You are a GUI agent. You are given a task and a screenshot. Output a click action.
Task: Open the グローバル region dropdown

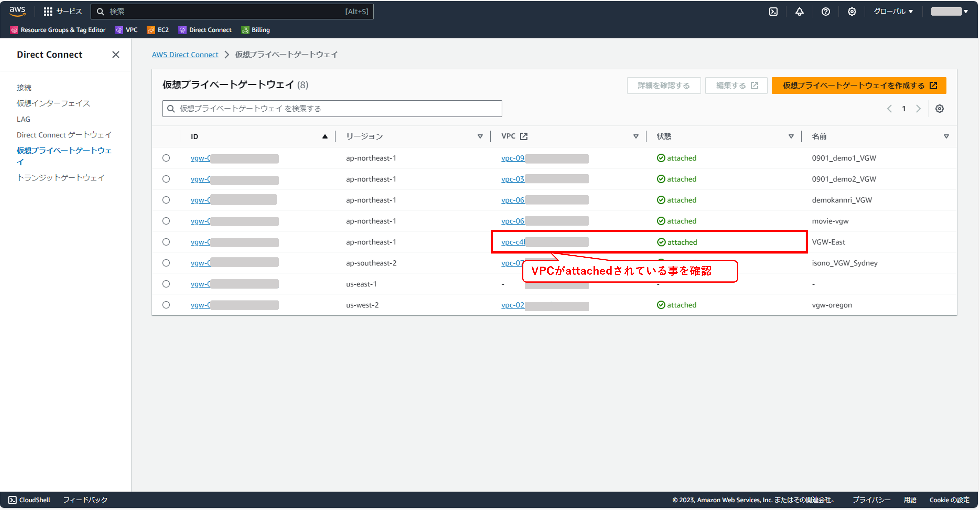tap(893, 11)
